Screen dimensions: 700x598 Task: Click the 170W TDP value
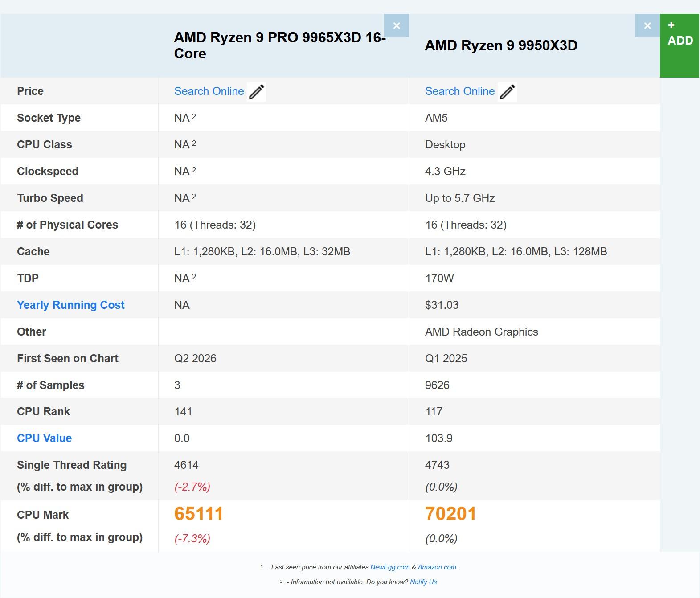pos(439,278)
